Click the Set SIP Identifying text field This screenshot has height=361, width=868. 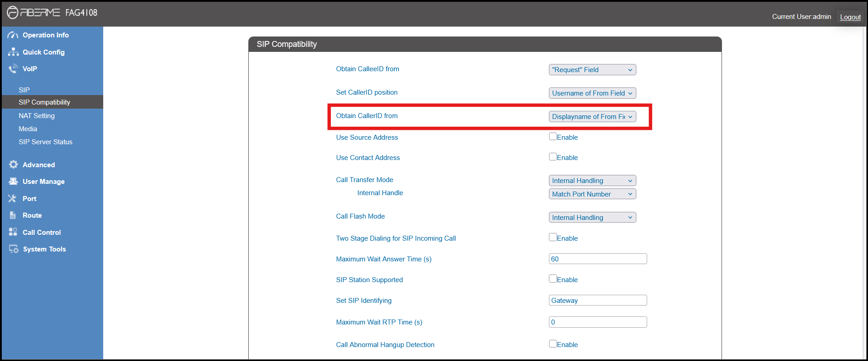point(598,300)
